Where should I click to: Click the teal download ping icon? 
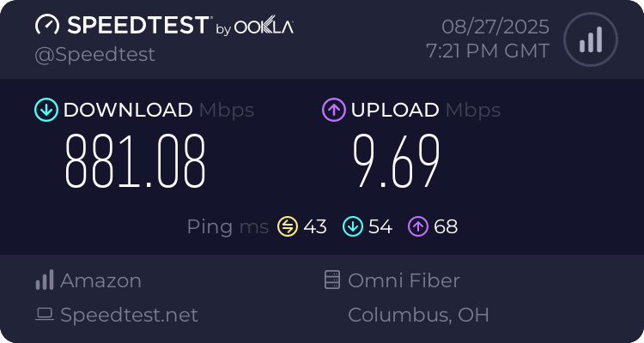click(352, 226)
